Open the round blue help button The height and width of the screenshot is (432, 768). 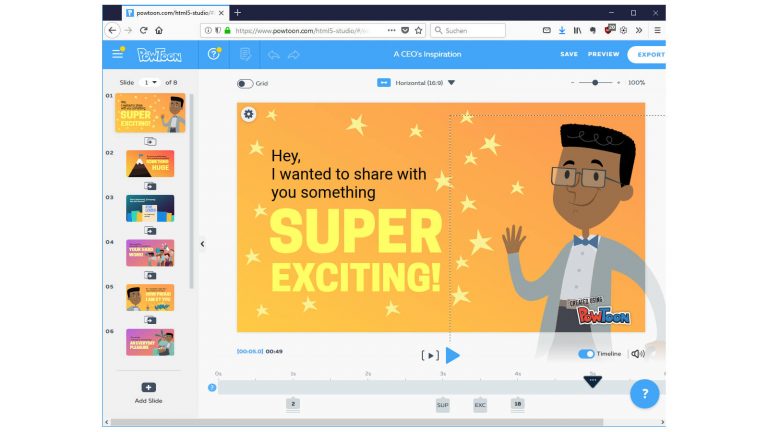(644, 394)
